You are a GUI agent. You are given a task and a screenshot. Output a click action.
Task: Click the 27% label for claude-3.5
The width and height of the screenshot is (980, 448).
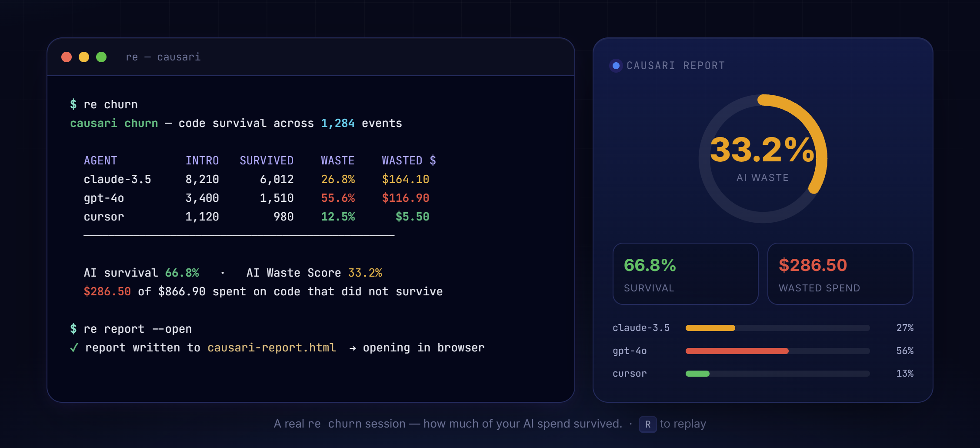tap(905, 328)
